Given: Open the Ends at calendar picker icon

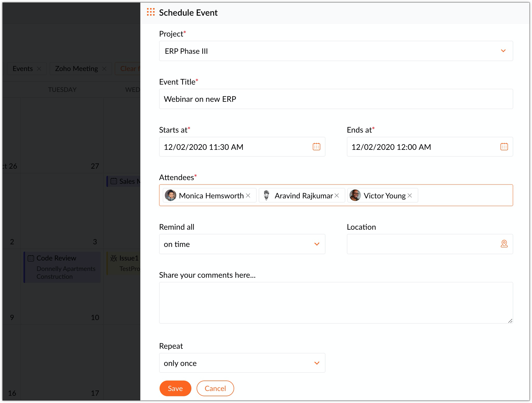Looking at the screenshot, I should pyautogui.click(x=504, y=147).
